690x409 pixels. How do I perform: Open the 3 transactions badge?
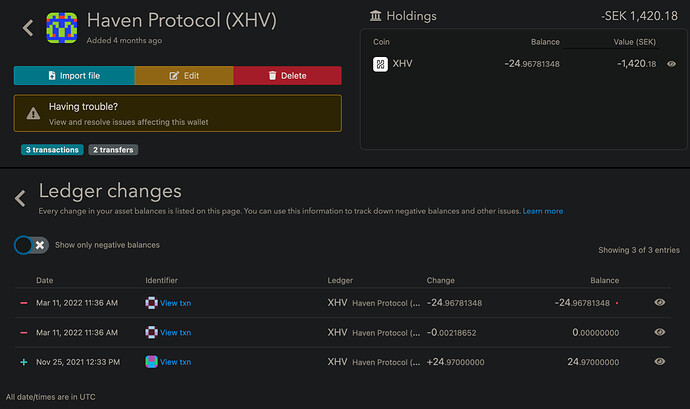pyautogui.click(x=52, y=150)
